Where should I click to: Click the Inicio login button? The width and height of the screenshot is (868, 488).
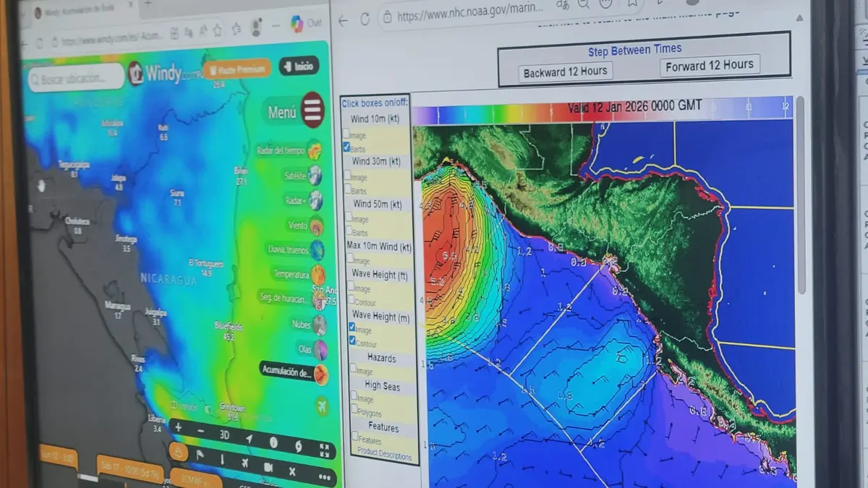pyautogui.click(x=299, y=67)
